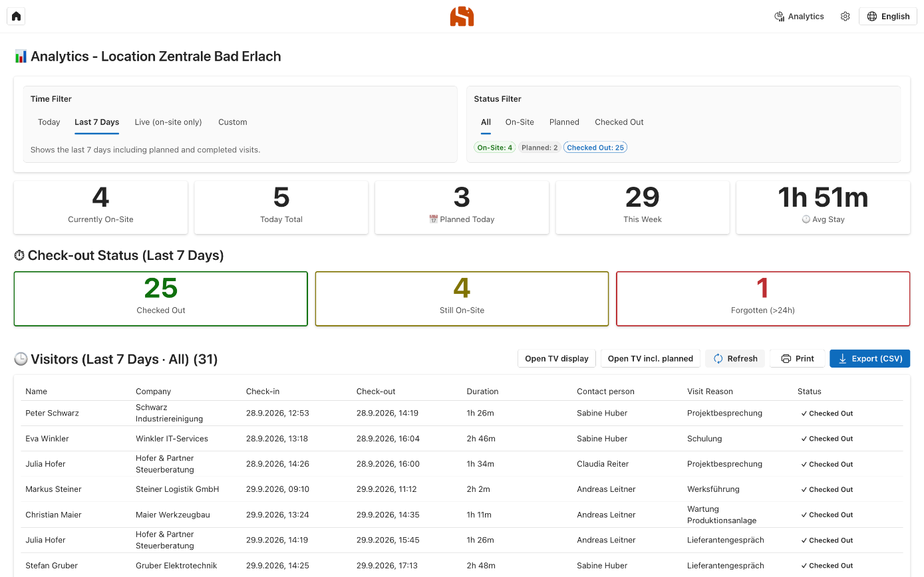Viewport: 924px width, 577px height.
Task: Select the Peter Schwarz name cell
Action: (52, 413)
